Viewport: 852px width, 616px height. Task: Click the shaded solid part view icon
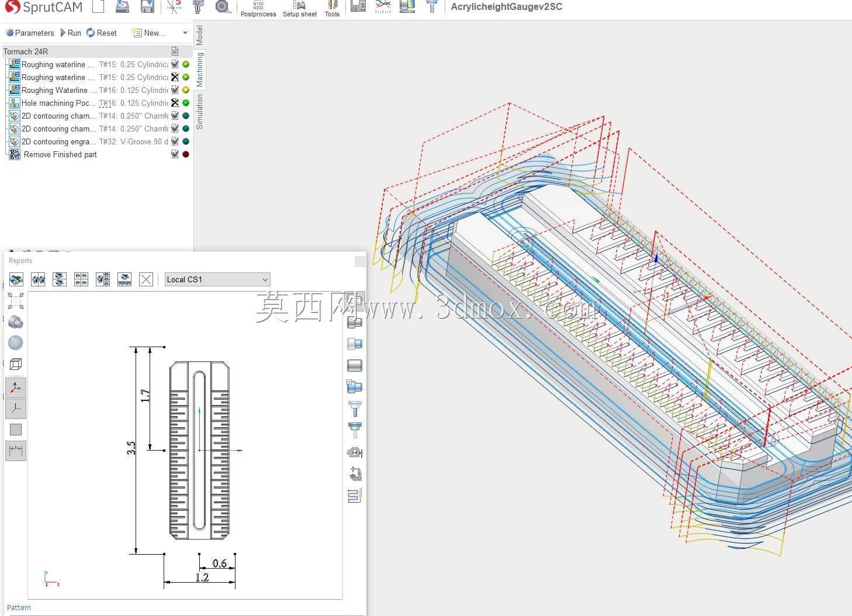[x=16, y=322]
